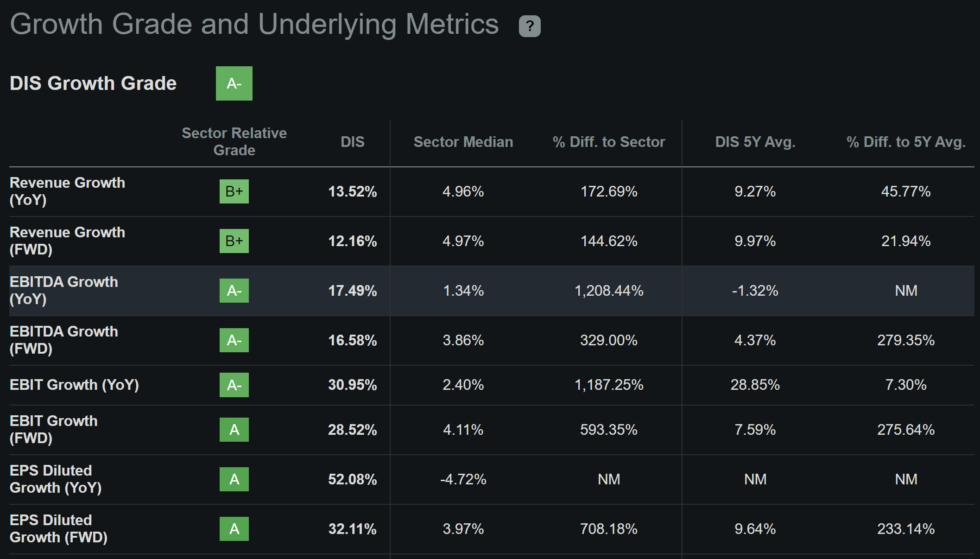Select the EBIT Growth (YoY) row label

pos(74,385)
